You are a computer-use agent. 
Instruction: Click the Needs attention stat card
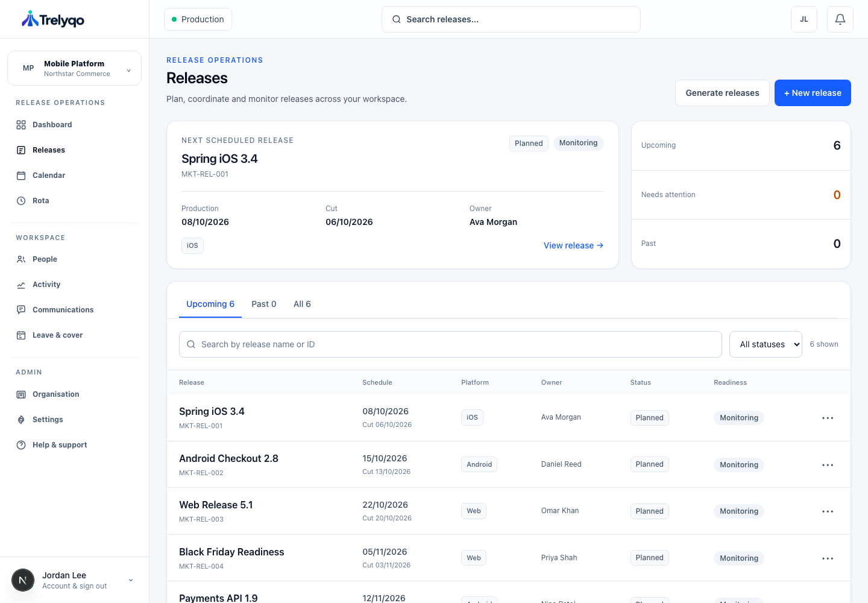click(741, 195)
